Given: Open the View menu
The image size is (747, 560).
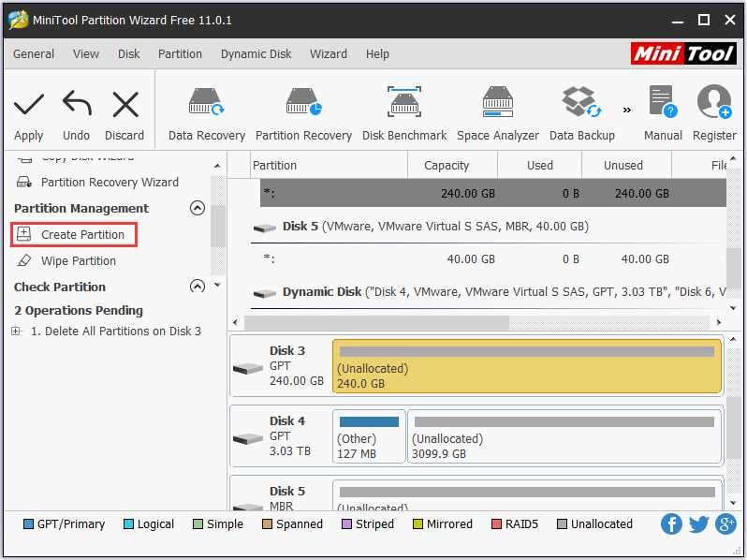Looking at the screenshot, I should tap(86, 54).
